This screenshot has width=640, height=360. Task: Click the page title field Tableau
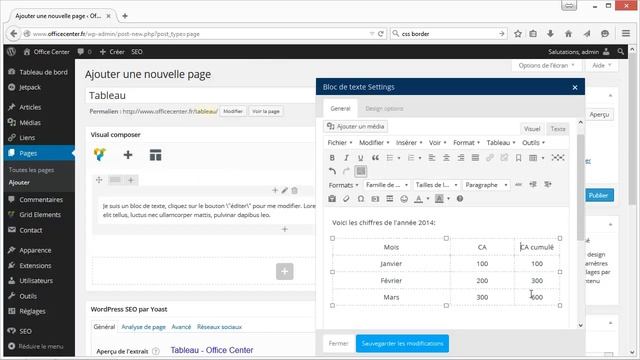point(201,96)
